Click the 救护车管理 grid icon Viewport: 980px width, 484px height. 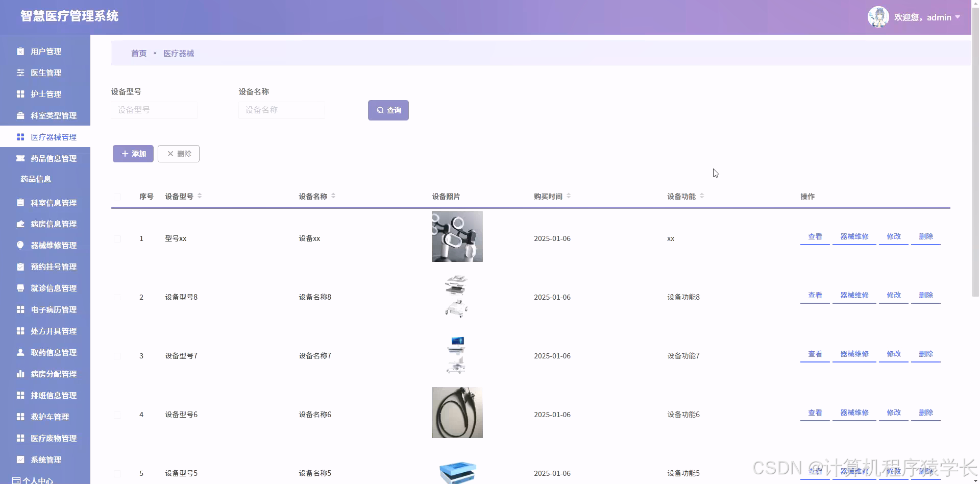tap(20, 417)
